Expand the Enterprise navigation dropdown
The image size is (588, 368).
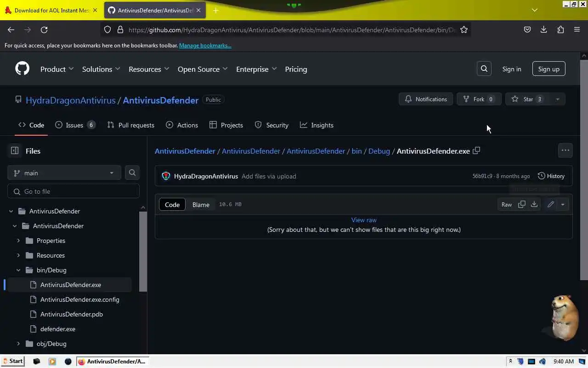point(256,69)
